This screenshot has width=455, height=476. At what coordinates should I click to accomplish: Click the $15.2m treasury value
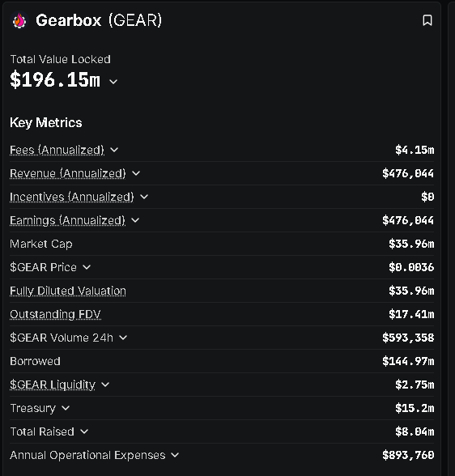pos(415,408)
